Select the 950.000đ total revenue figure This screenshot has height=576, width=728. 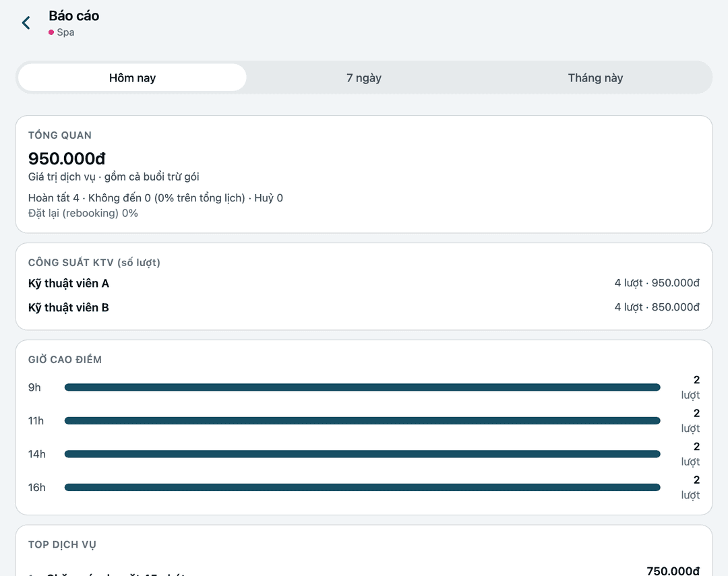point(67,159)
